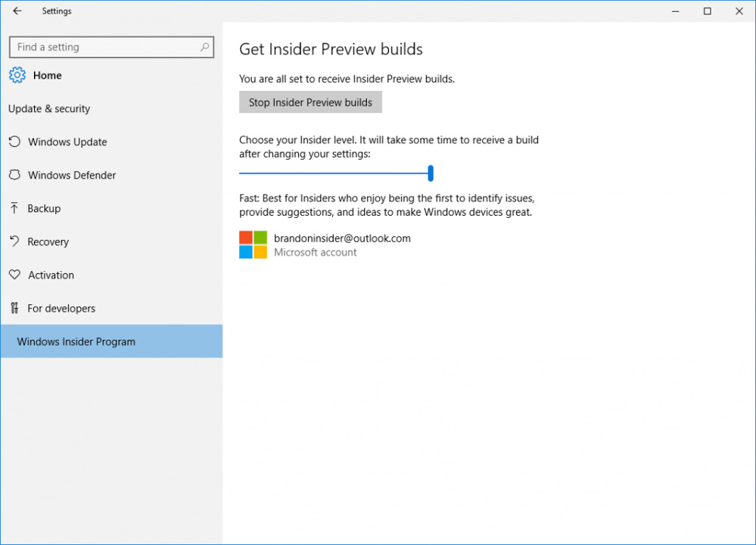Image resolution: width=756 pixels, height=545 pixels.
Task: Select Recovery in the sidebar
Action: coord(51,241)
